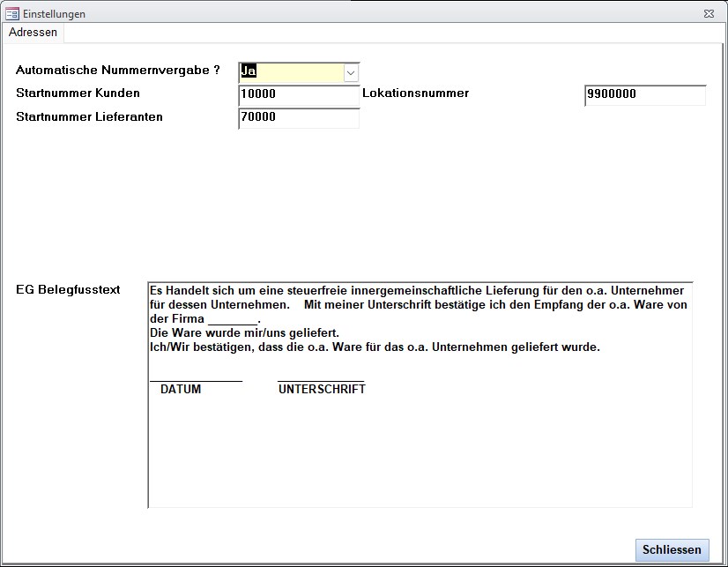Click the dropdown arrow next to 'Ja'
Image resolution: width=728 pixels, height=567 pixels.
(x=351, y=72)
